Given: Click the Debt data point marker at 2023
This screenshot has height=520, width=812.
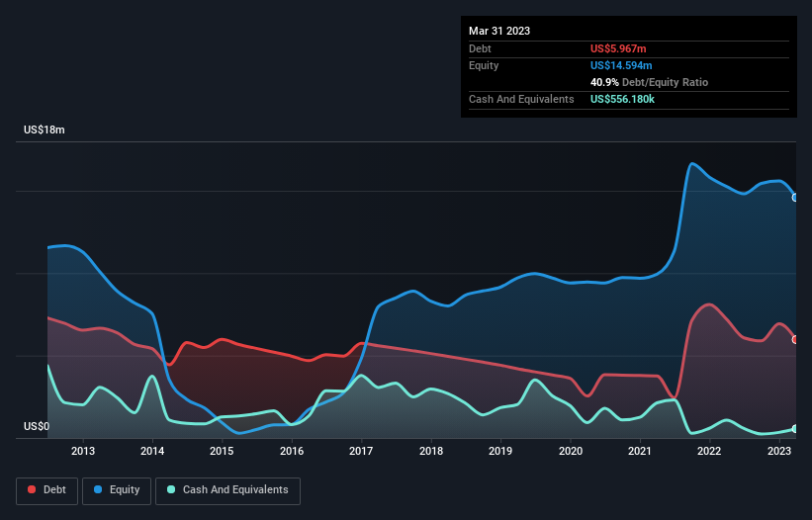Looking at the screenshot, I should pyautogui.click(x=795, y=340).
